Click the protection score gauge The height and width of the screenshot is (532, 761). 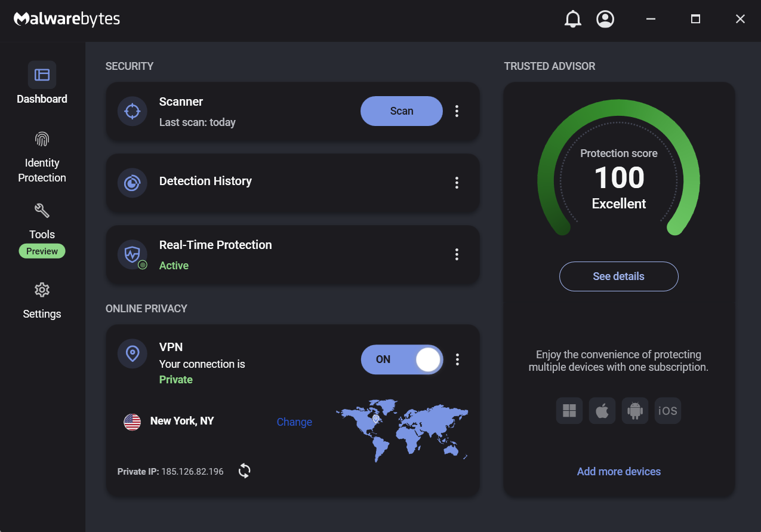(x=619, y=168)
